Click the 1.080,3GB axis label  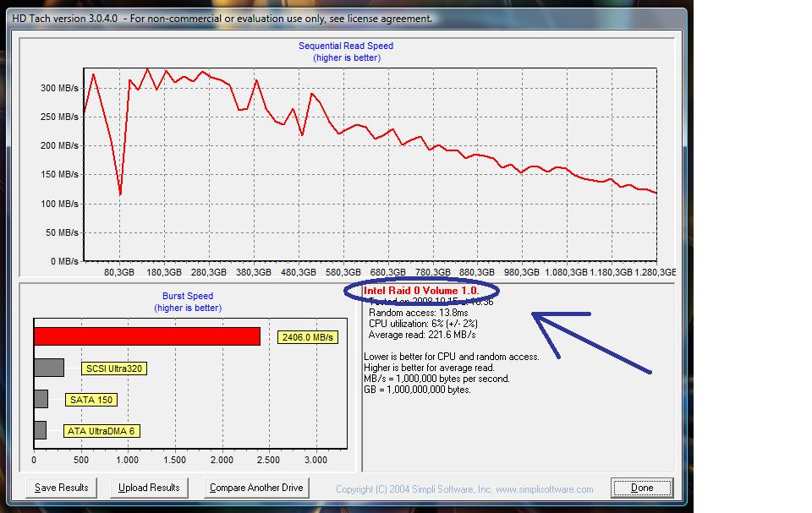click(x=567, y=272)
